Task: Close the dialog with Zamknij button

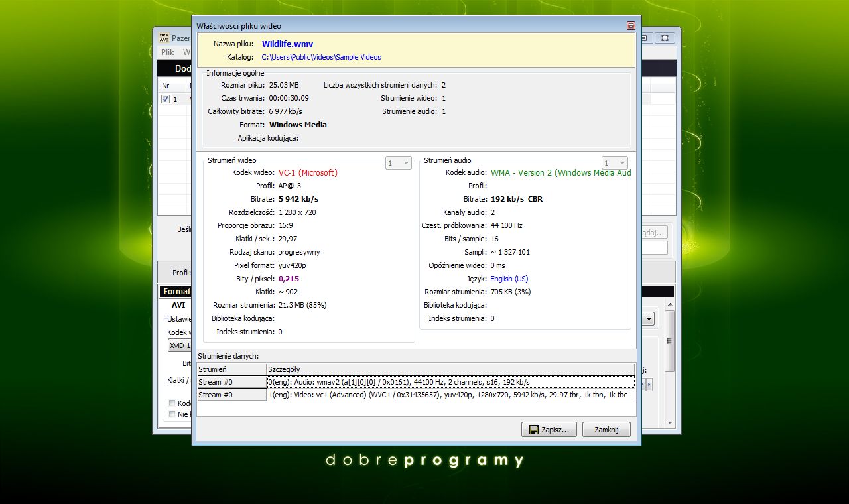Action: coord(606,430)
